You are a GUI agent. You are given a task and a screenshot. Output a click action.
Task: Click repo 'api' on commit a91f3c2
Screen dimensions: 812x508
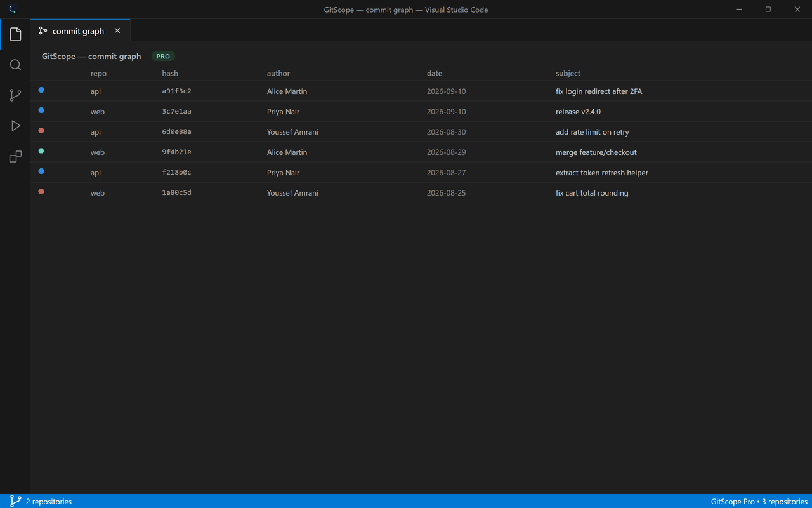pyautogui.click(x=96, y=91)
